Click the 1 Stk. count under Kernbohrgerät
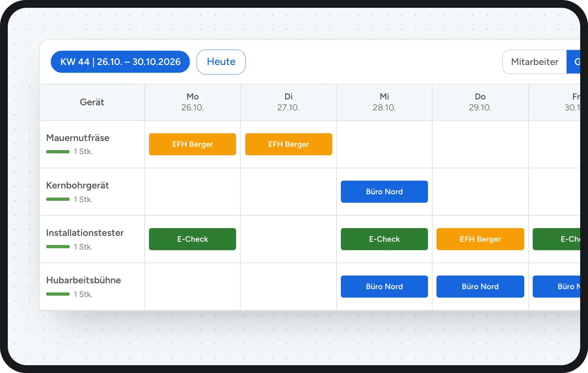Viewport: 588px width, 373px height. (83, 199)
